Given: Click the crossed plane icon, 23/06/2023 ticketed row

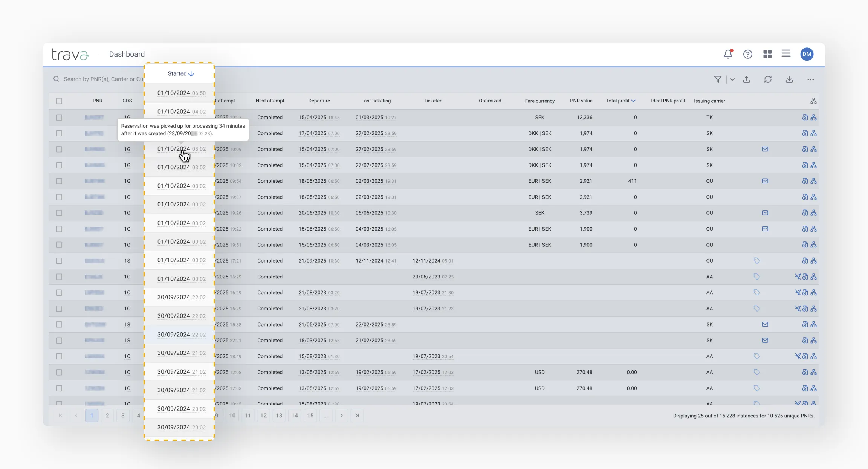Looking at the screenshot, I should (798, 277).
